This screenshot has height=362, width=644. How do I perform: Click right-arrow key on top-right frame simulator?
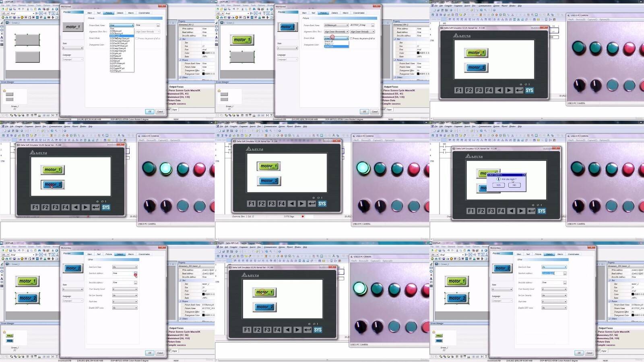(x=509, y=90)
